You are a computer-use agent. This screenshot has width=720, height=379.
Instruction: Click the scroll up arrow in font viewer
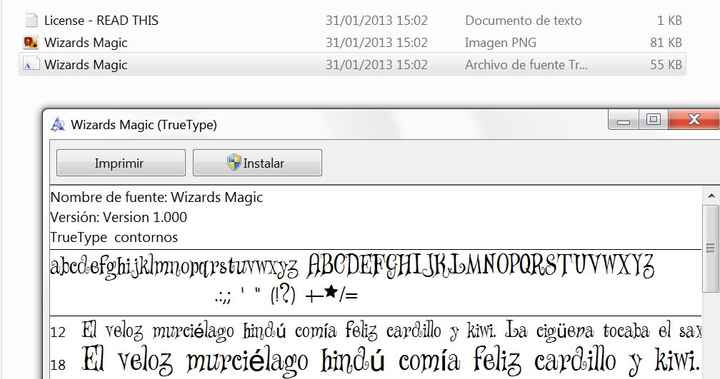[711, 196]
